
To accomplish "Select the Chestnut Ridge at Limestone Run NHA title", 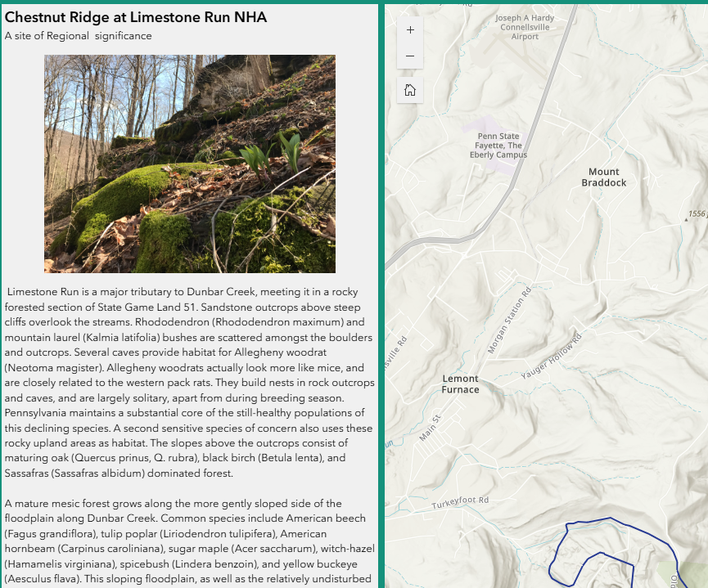I will (135, 17).
